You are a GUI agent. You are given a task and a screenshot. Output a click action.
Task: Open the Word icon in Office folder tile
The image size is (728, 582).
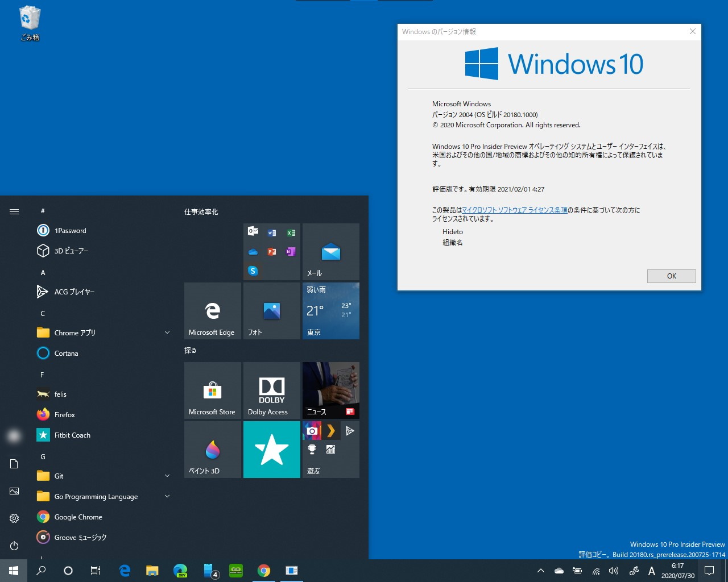click(271, 232)
